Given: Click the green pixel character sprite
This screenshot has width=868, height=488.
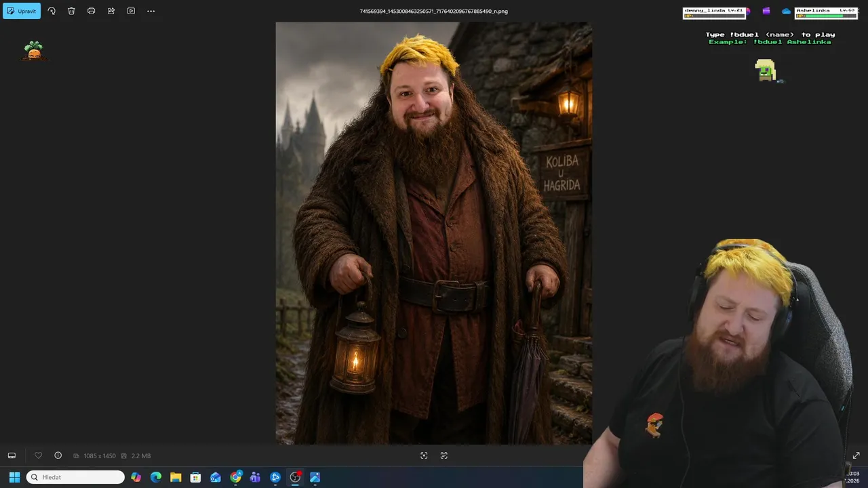Looking at the screenshot, I should 766,70.
